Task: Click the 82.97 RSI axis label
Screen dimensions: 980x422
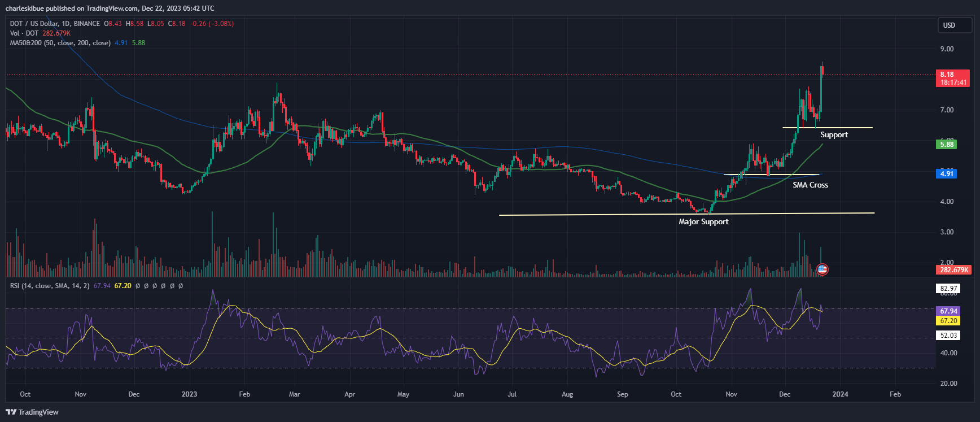Action: [948, 289]
